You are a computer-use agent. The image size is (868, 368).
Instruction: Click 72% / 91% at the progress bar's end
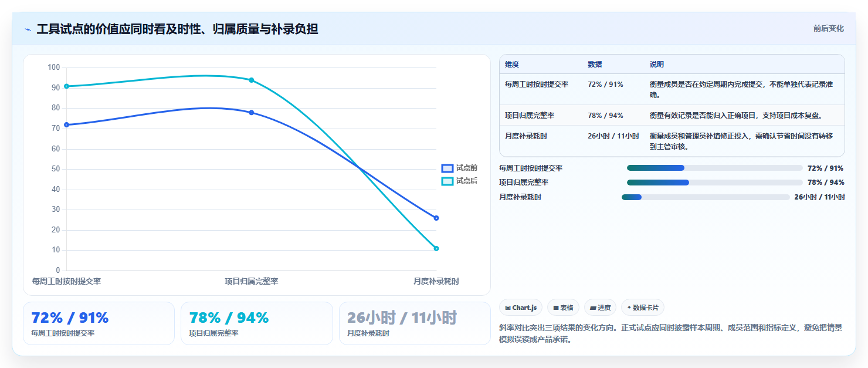pos(826,168)
